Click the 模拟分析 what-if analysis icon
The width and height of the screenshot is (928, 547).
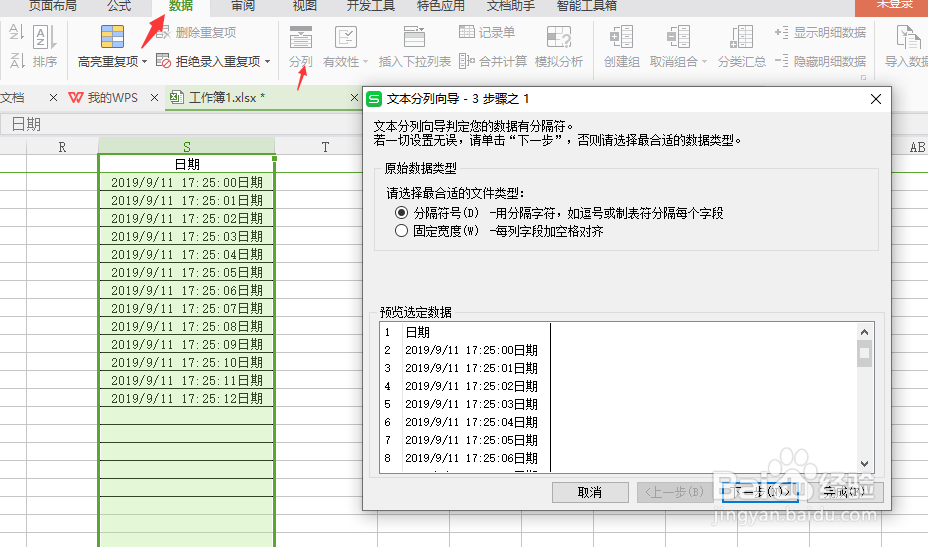click(x=559, y=37)
